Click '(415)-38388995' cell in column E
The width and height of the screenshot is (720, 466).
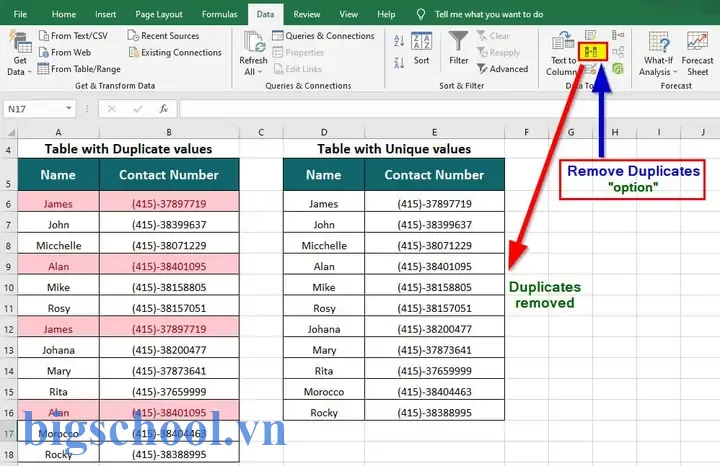click(x=434, y=413)
